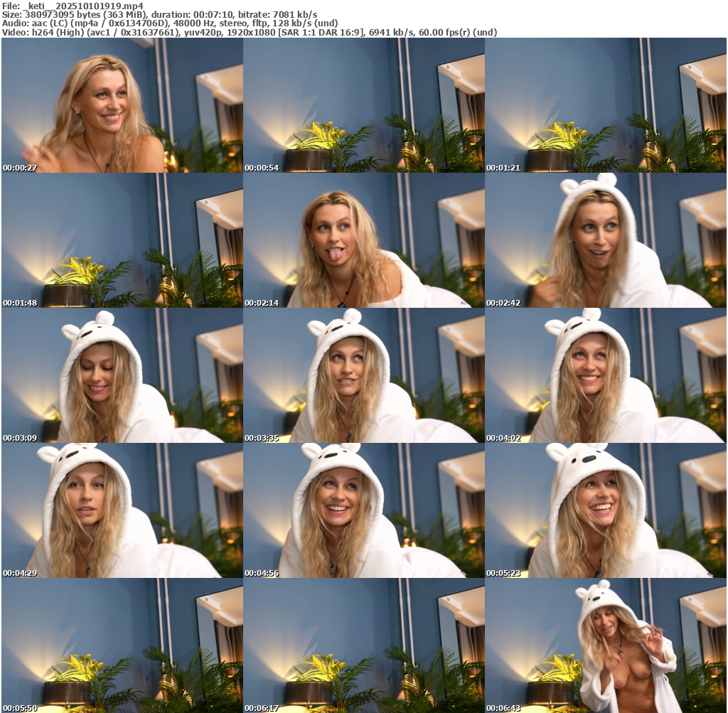The image size is (728, 713).
Task: Open the thumbnail at timestamp 00:02:42
Action: point(605,240)
